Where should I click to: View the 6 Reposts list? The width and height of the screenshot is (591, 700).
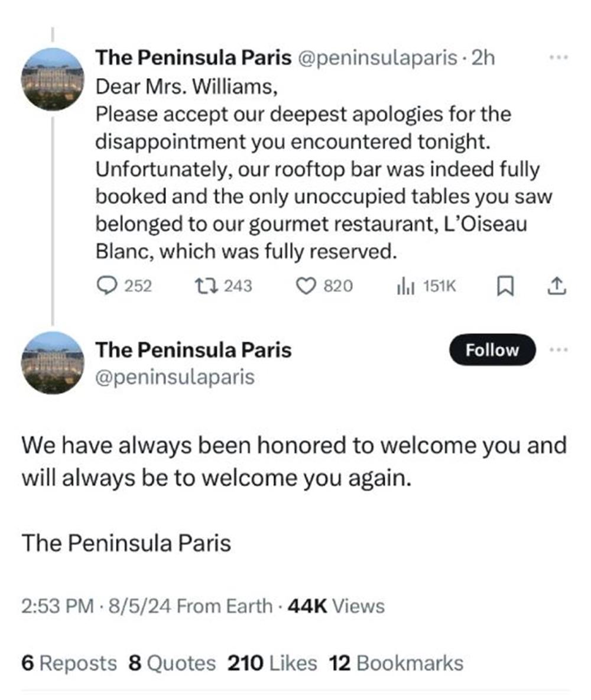(69, 663)
